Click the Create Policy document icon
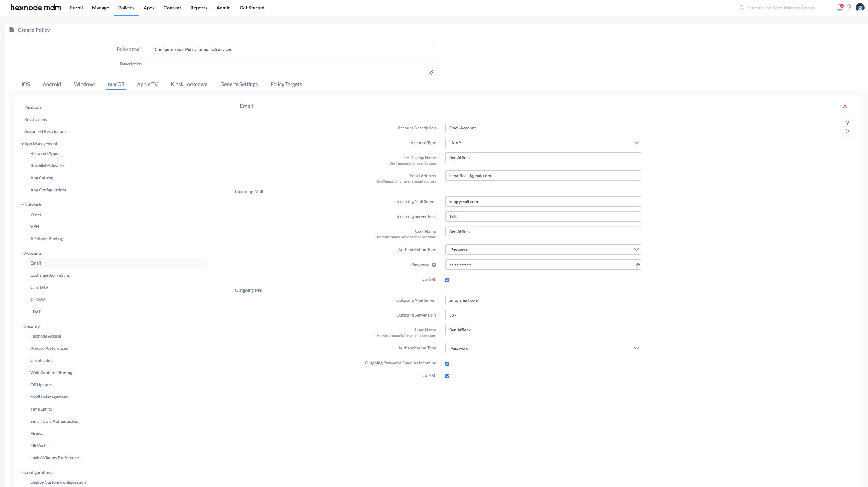 12,30
